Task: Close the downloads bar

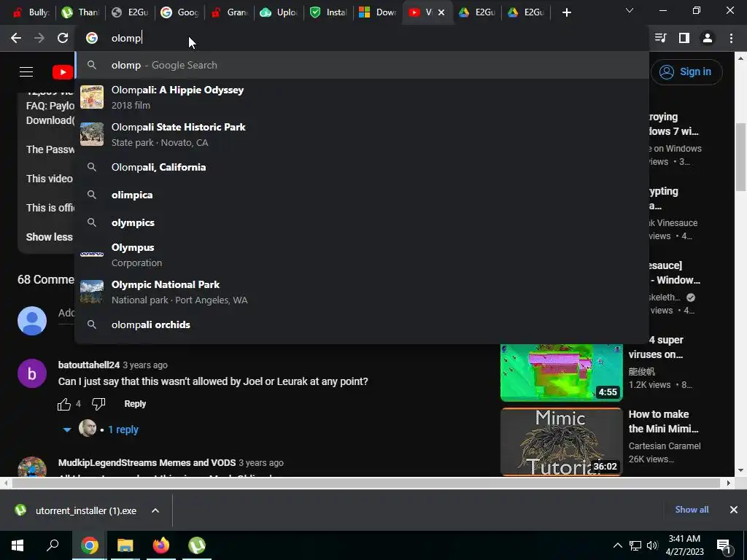Action: (734, 510)
